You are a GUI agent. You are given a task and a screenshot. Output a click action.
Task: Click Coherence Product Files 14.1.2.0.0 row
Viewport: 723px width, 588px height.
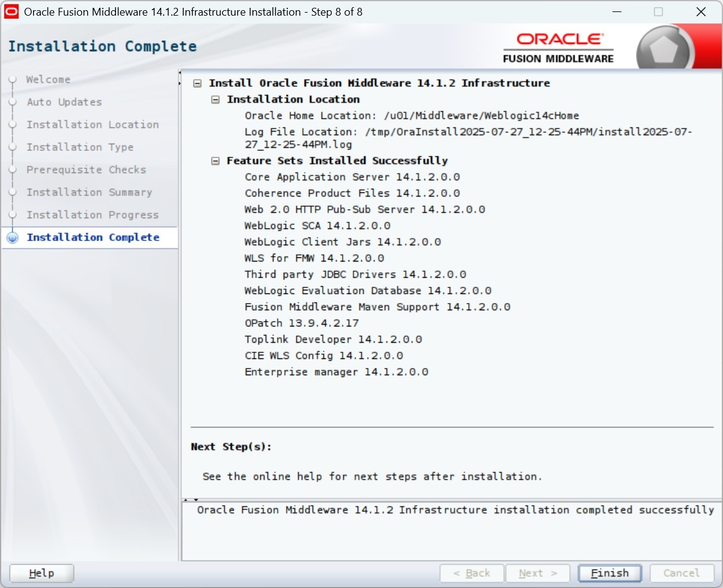[x=352, y=193]
